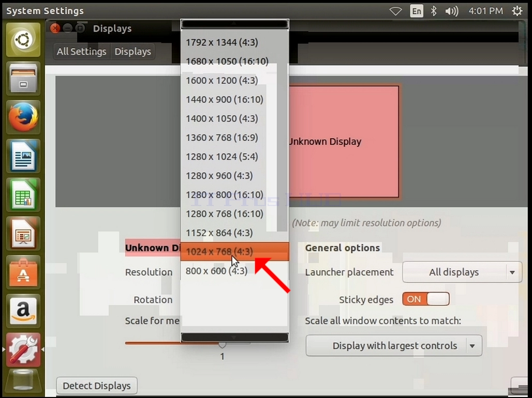Select 1600 x 1200 (4:3) resolution
Image resolution: width=532 pixels, height=398 pixels.
point(234,80)
